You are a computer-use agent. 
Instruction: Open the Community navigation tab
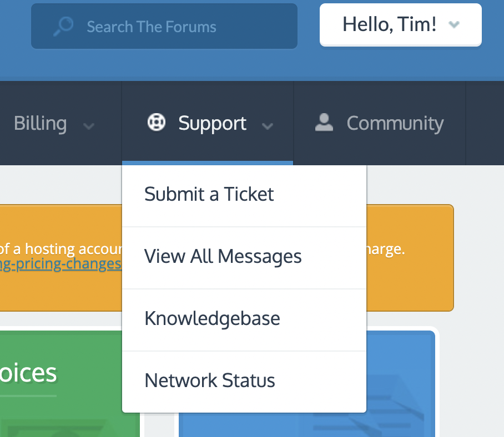coord(380,123)
